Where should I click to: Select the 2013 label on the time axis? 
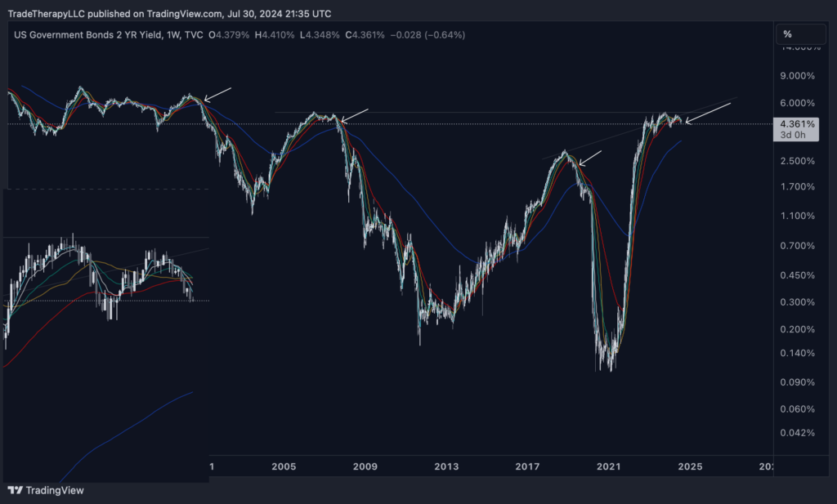point(446,467)
